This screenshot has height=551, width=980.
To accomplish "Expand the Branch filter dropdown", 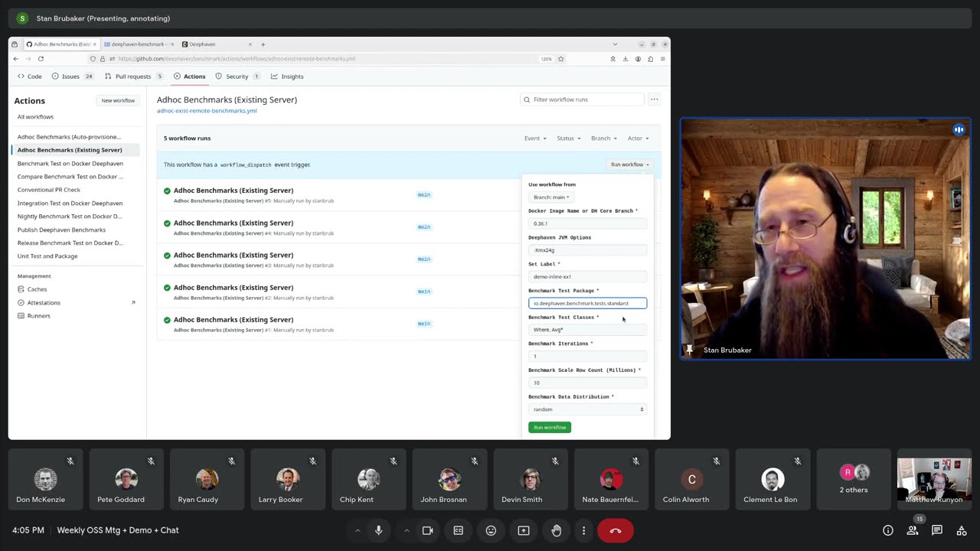I will pyautogui.click(x=603, y=139).
